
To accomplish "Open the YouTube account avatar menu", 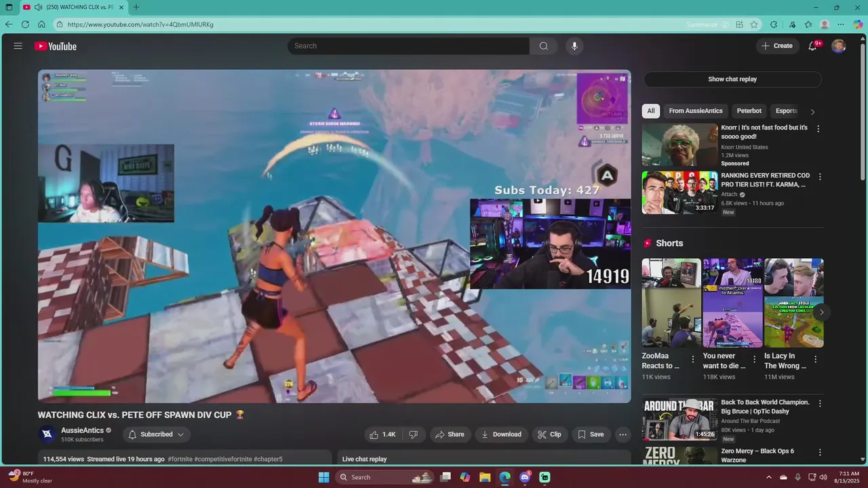I will point(839,46).
